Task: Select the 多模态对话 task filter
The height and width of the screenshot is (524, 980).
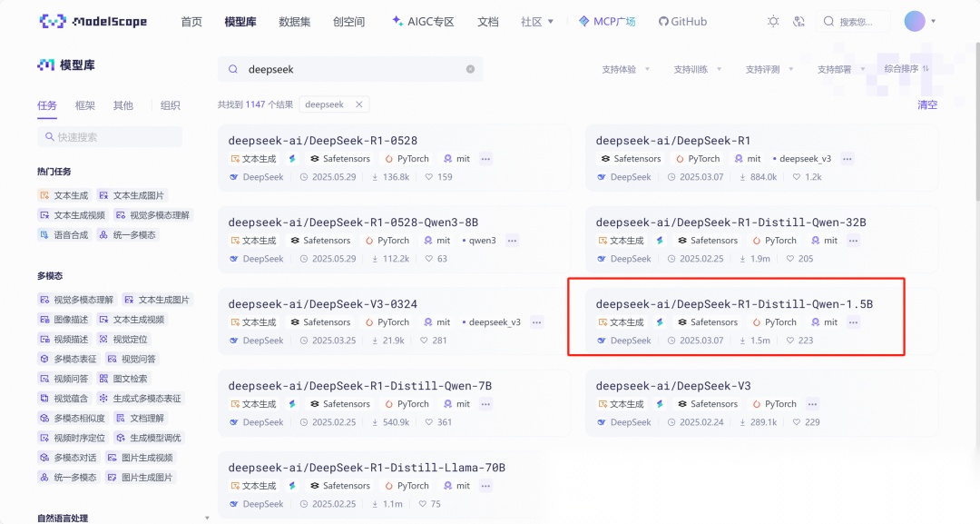Action: click(x=68, y=458)
